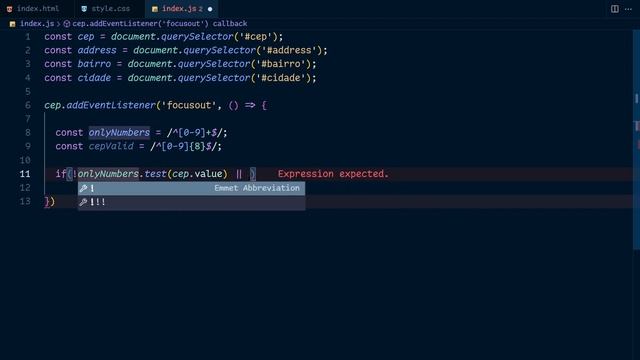This screenshot has height=360, width=640.
Task: Click the index.js file icon in tab
Action: coord(155,9)
